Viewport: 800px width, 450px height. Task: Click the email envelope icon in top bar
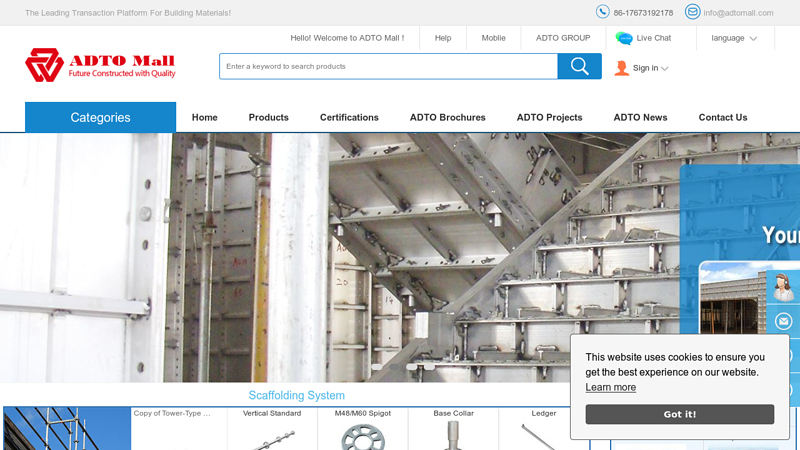[692, 12]
